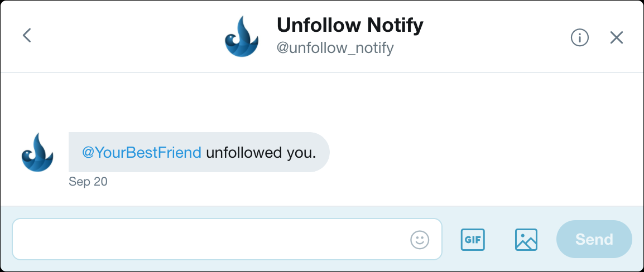The height and width of the screenshot is (272, 644).
Task: Attach a photo using the image icon
Action: point(526,240)
